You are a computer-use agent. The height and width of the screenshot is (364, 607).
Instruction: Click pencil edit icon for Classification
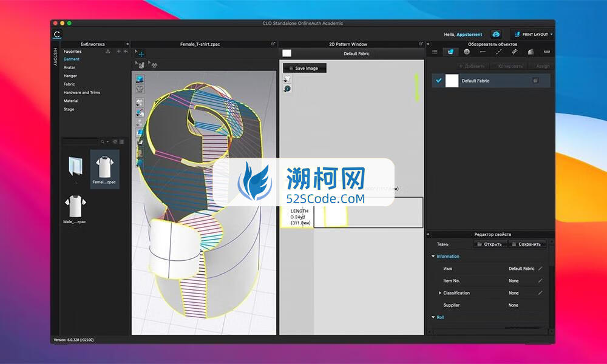tap(540, 293)
